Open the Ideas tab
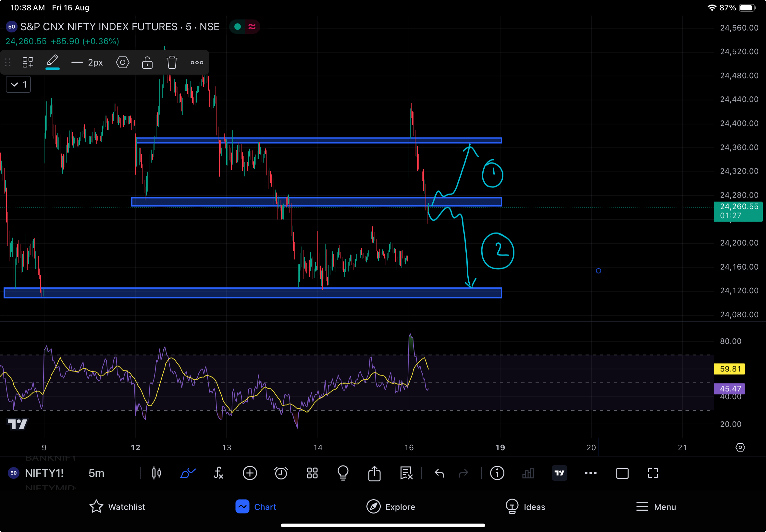Image resolution: width=766 pixels, height=532 pixels. pyautogui.click(x=525, y=507)
